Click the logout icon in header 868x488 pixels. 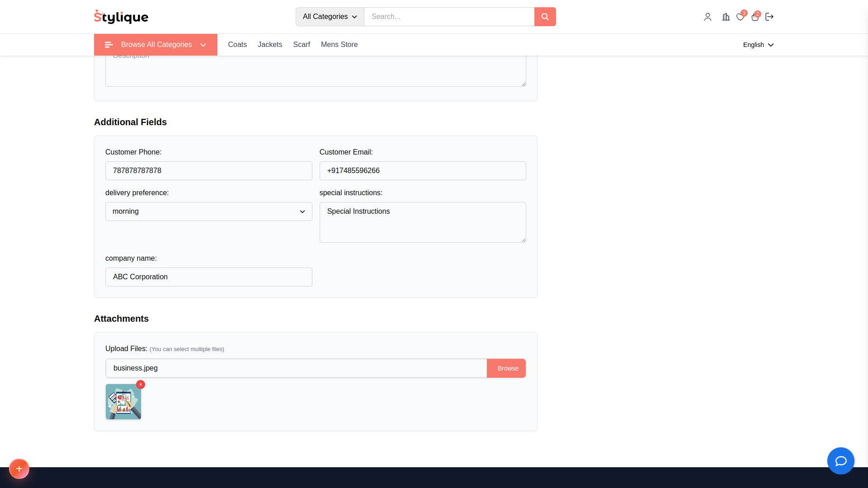click(x=769, y=17)
